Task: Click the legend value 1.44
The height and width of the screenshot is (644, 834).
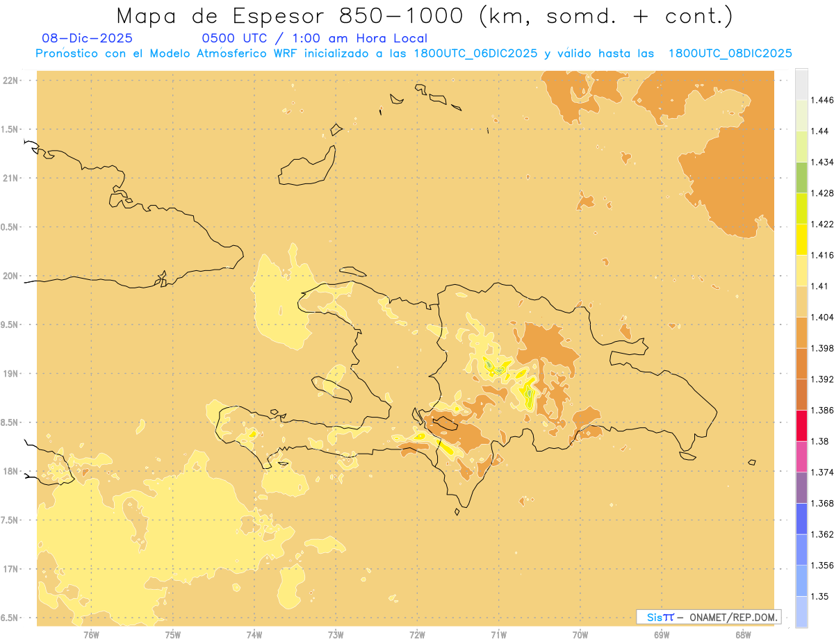Action: coord(821,131)
